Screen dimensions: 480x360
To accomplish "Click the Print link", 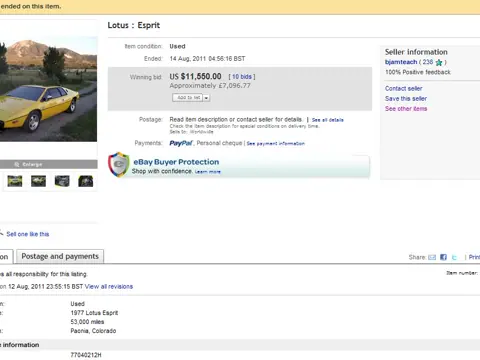I will (474, 257).
